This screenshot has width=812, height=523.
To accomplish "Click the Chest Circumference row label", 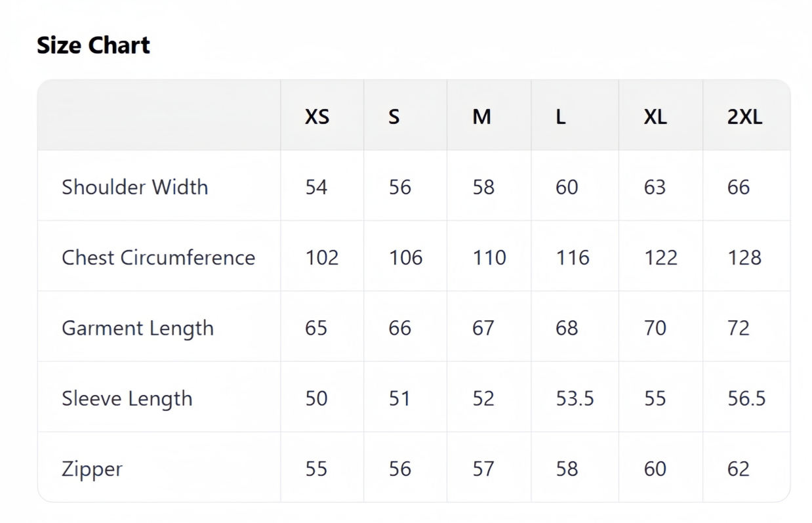I will (x=158, y=257).
